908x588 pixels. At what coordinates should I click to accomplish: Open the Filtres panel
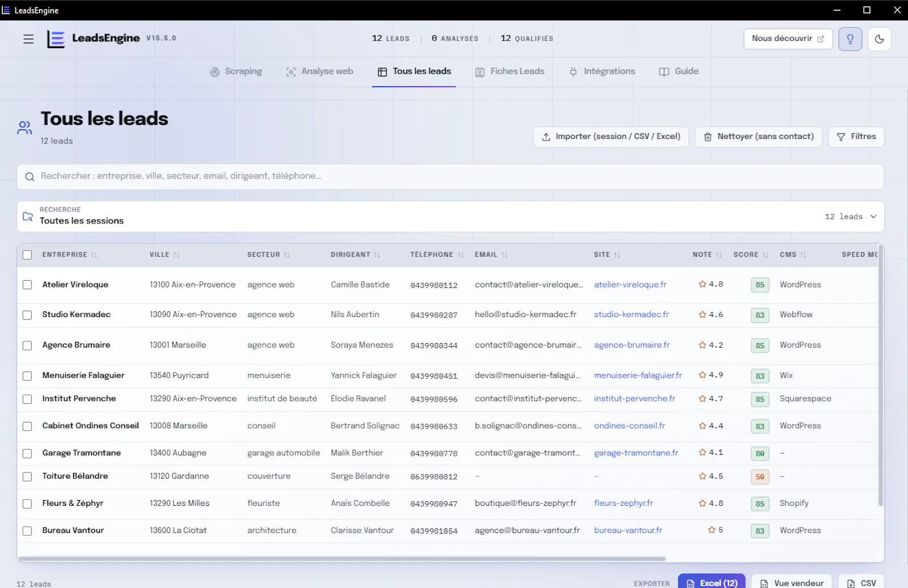point(856,137)
